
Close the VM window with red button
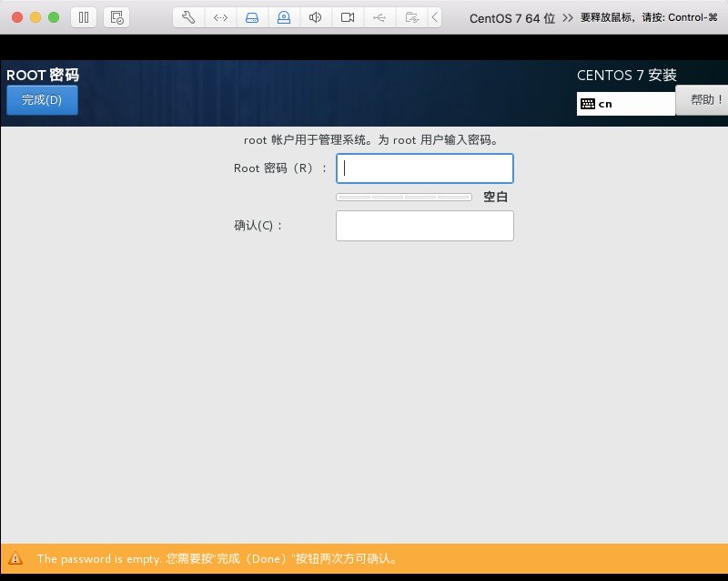click(17, 17)
